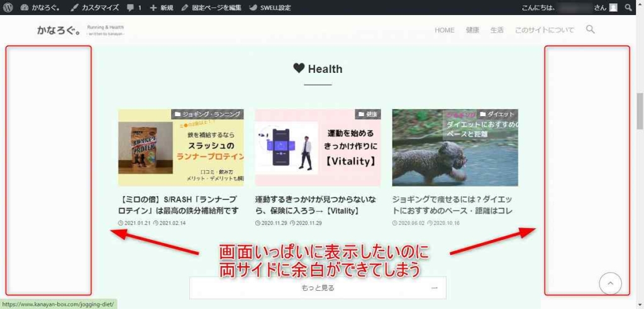
Task: Open the S/RASH runner protein article thumbnail
Action: pyautogui.click(x=180, y=148)
